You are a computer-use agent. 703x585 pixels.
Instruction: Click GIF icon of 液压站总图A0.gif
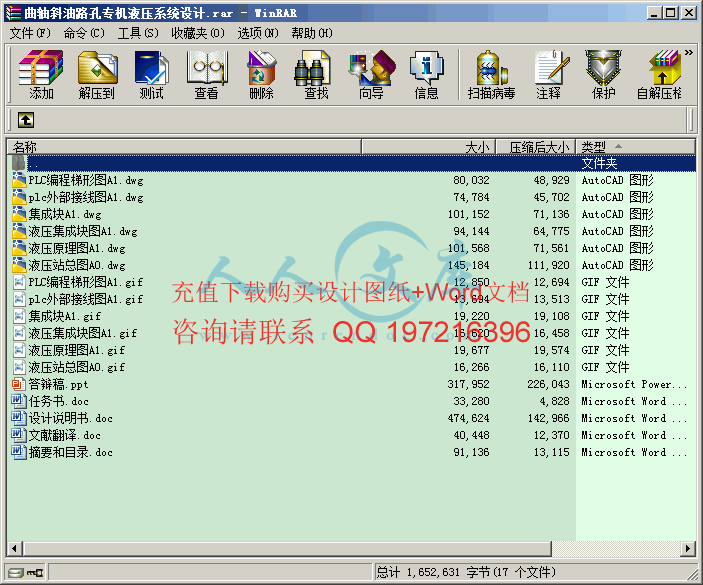click(x=19, y=367)
